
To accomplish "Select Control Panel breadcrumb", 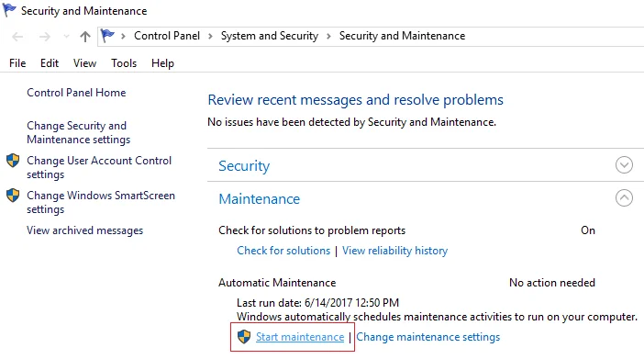I will pyautogui.click(x=167, y=36).
